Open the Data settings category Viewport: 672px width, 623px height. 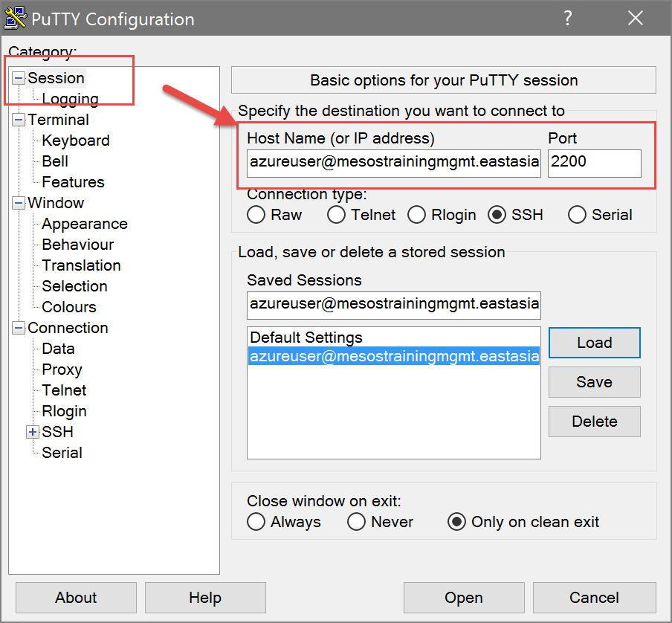pyautogui.click(x=58, y=349)
